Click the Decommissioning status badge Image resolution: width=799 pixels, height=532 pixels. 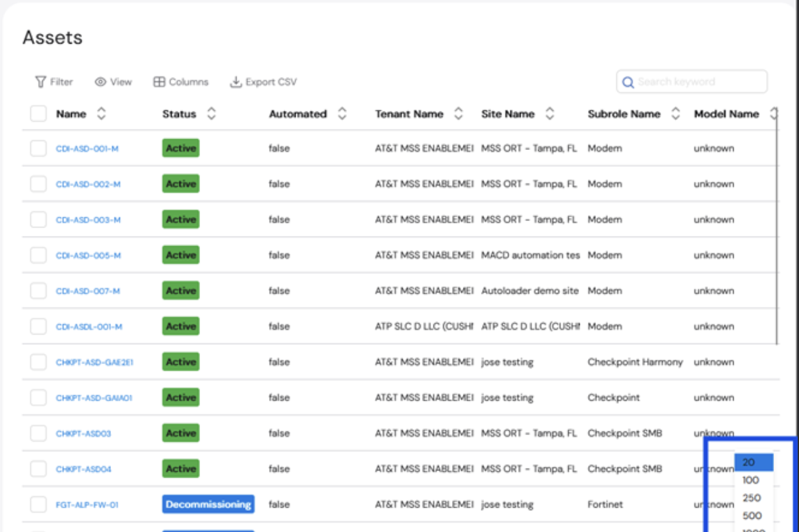[208, 504]
